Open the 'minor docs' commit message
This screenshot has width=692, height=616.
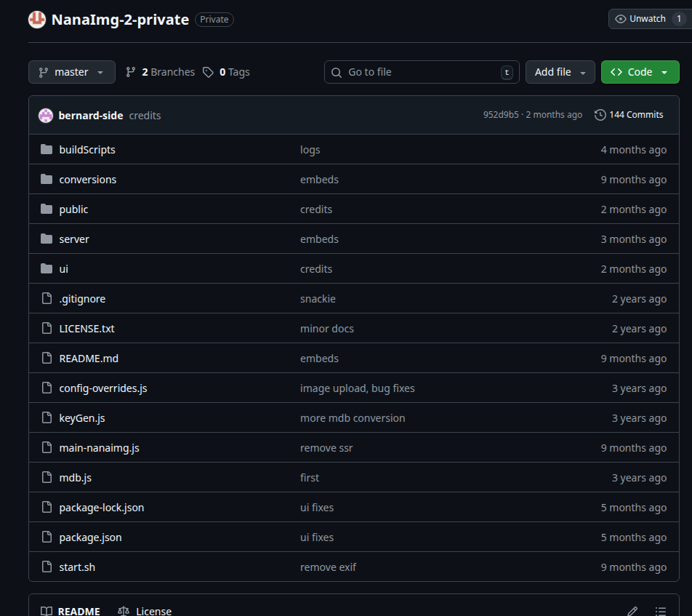point(327,329)
